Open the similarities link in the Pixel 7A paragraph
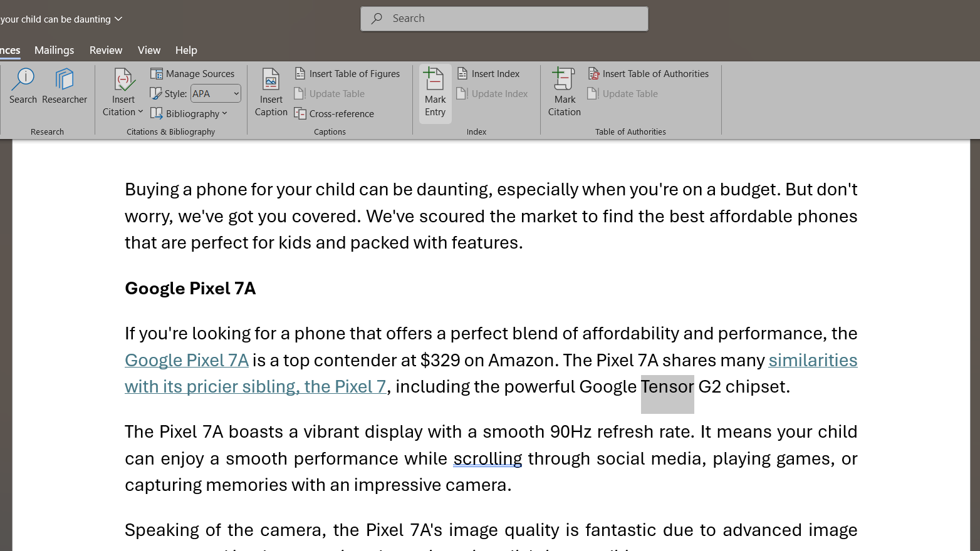Screen dimensions: 980x551 tap(813, 360)
